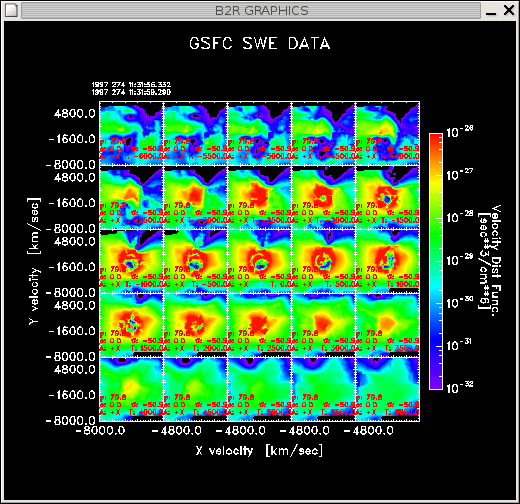This screenshot has height=504, width=520.
Task: Click the red top of the color bar
Action: tap(436, 142)
